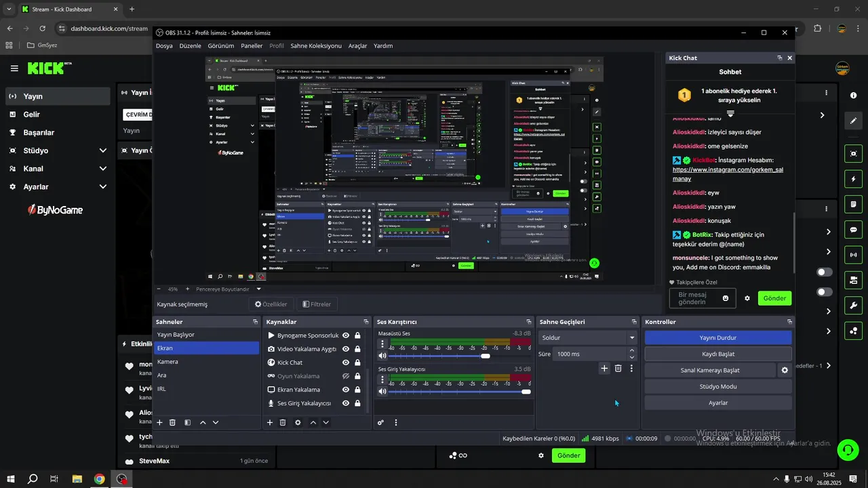Open File Explorer from taskbar
Image resolution: width=868 pixels, height=488 pixels.
(77, 479)
